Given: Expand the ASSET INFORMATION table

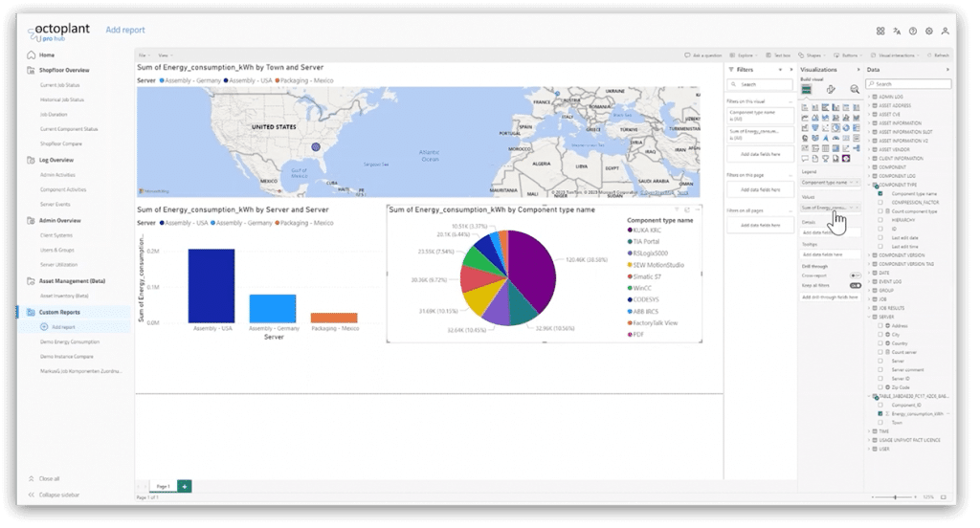Looking at the screenshot, I should coord(869,123).
